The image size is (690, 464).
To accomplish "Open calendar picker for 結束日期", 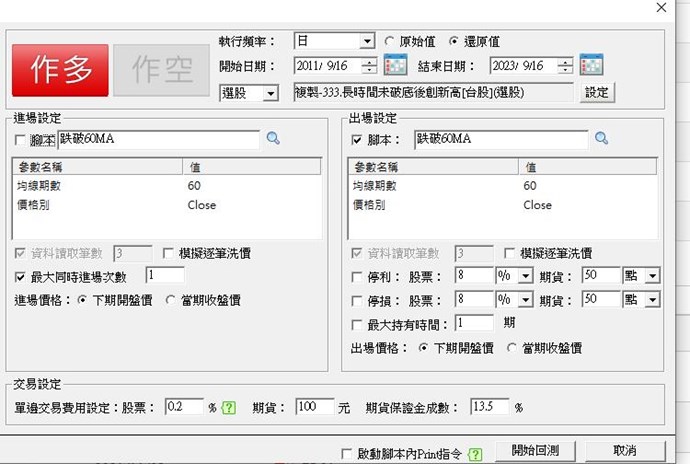I will click(591, 65).
